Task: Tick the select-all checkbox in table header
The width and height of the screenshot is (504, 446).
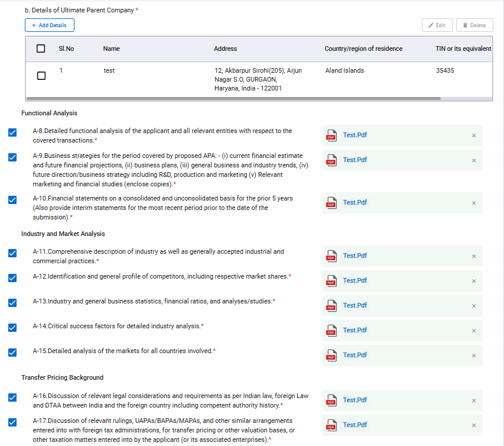Action: coord(41,49)
